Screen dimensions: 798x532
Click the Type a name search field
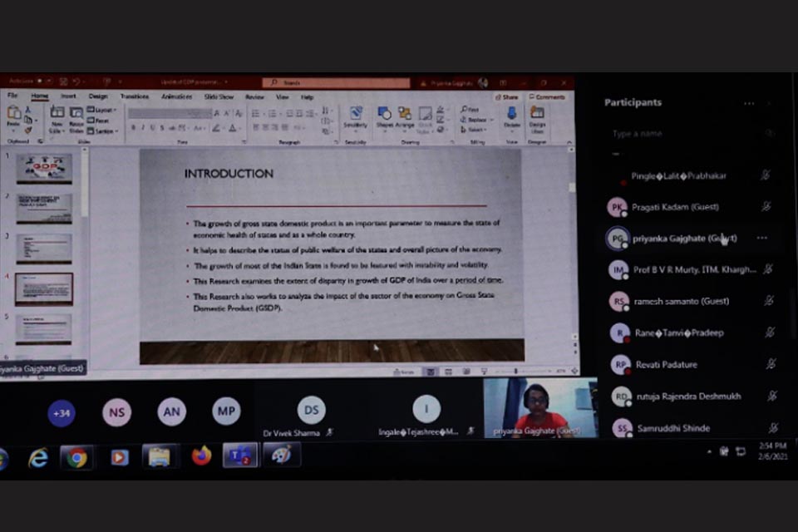(x=690, y=133)
